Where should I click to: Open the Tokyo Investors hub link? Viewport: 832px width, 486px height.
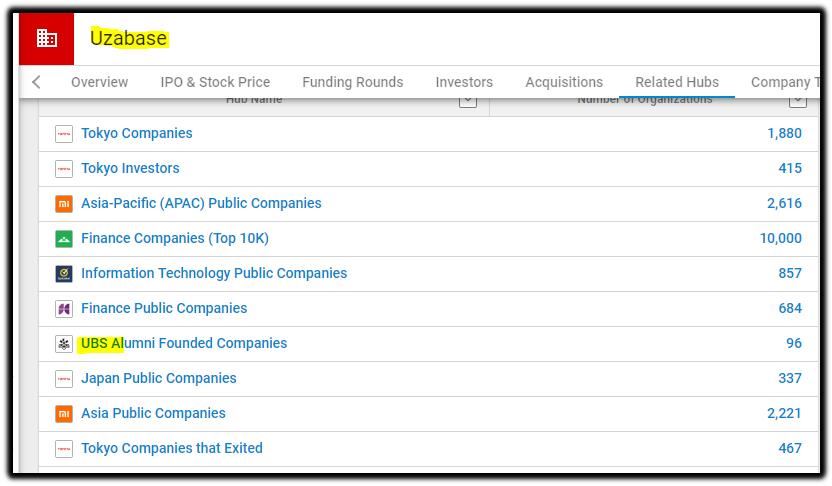pyautogui.click(x=131, y=168)
